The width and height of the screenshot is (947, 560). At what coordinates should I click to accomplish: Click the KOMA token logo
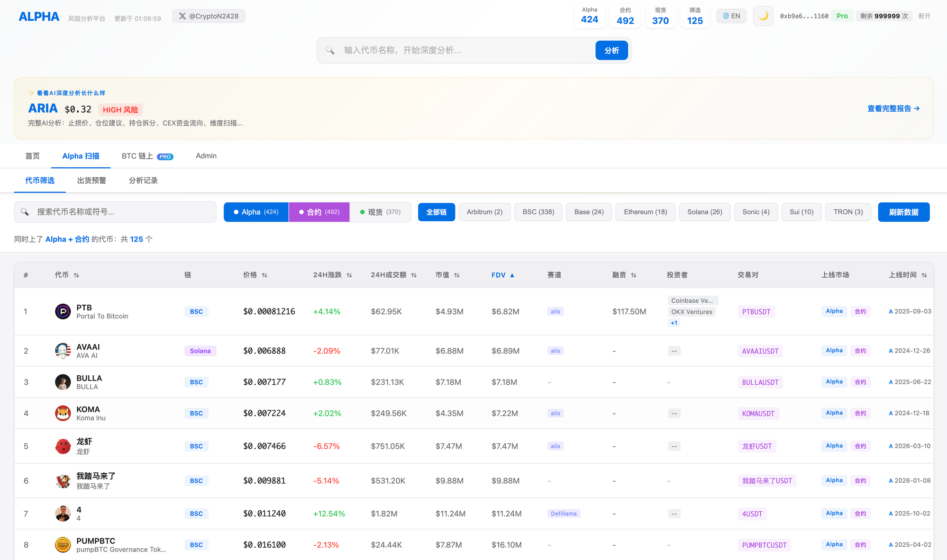(63, 413)
